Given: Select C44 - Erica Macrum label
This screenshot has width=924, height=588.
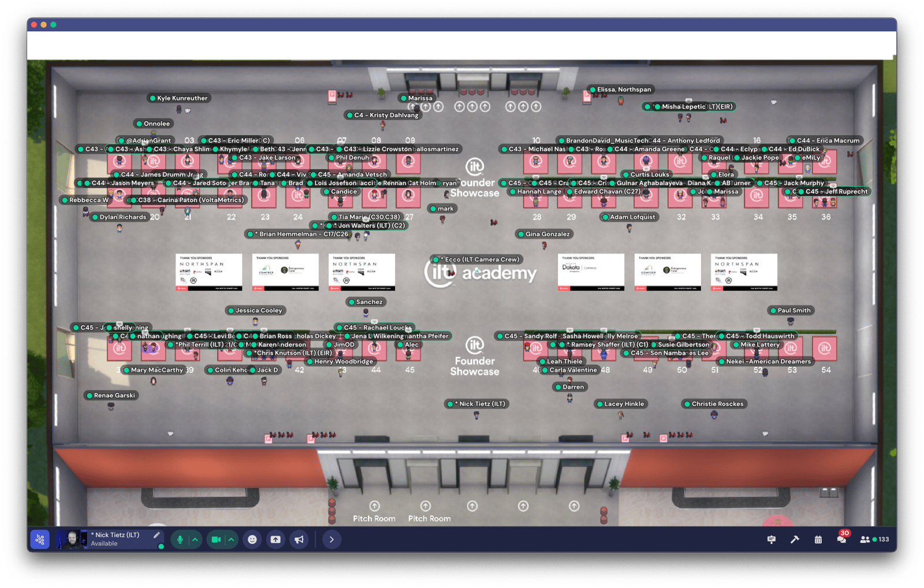Looking at the screenshot, I should tap(825, 140).
